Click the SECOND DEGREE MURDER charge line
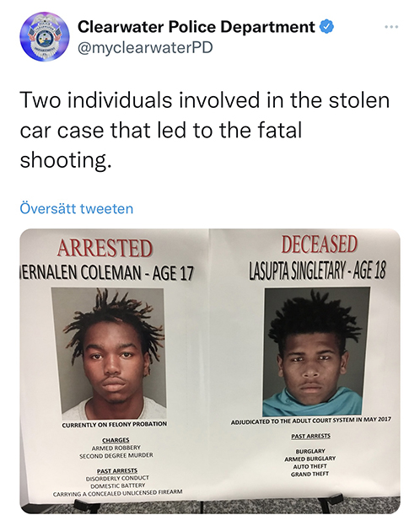 pyautogui.click(x=116, y=455)
